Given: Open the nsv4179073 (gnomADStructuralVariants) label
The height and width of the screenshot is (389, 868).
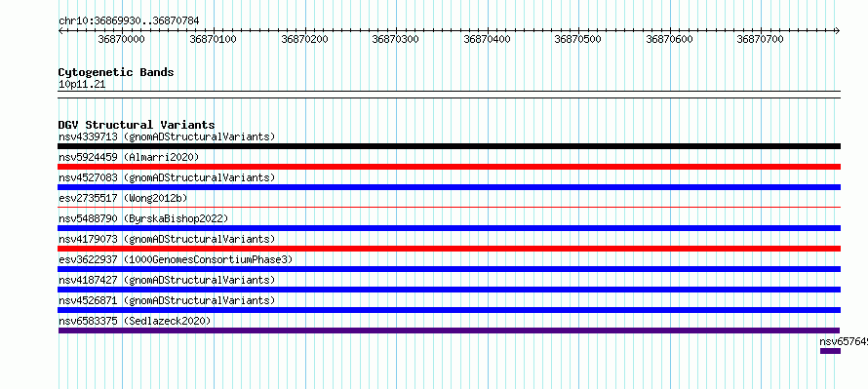Looking at the screenshot, I should click(167, 239).
